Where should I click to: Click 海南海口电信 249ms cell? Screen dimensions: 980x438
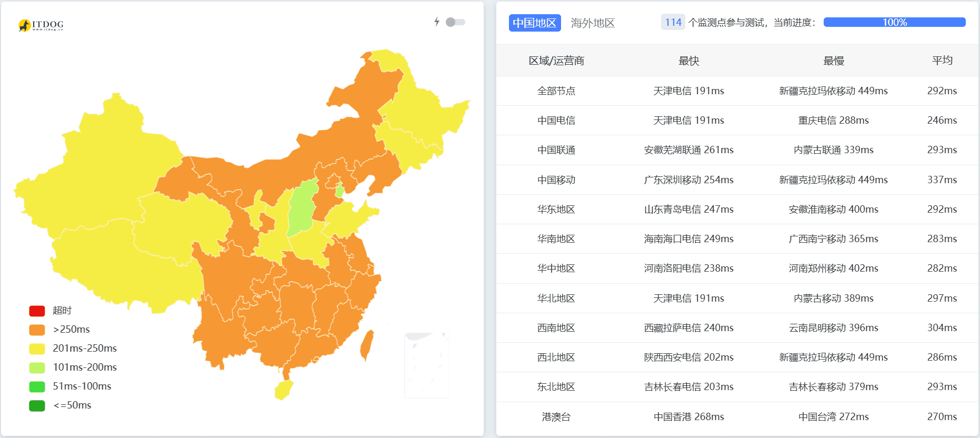[688, 238]
